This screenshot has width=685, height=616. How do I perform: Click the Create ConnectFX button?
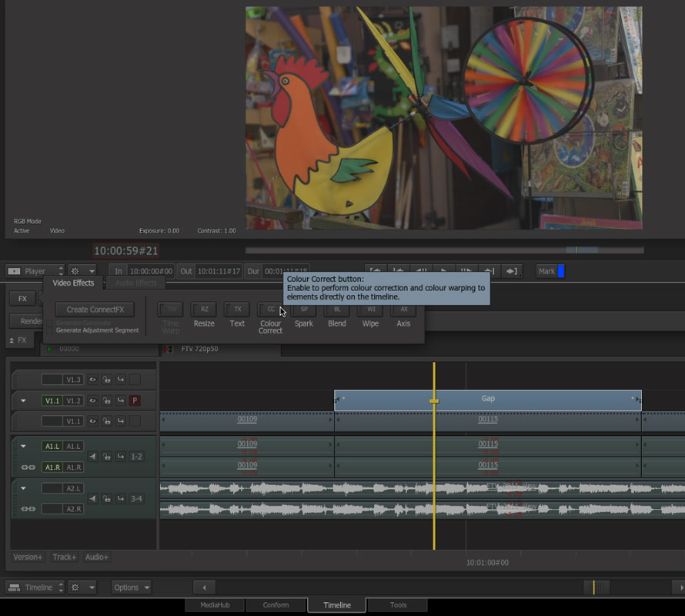(x=95, y=310)
